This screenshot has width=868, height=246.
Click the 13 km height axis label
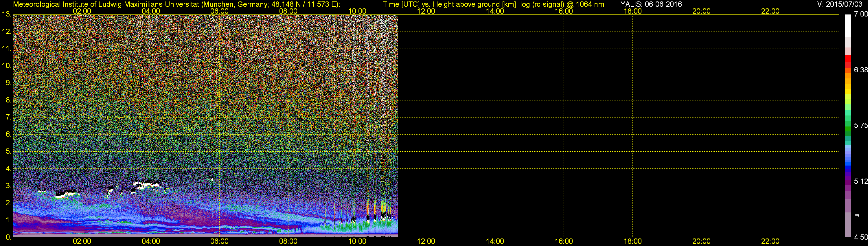point(6,14)
